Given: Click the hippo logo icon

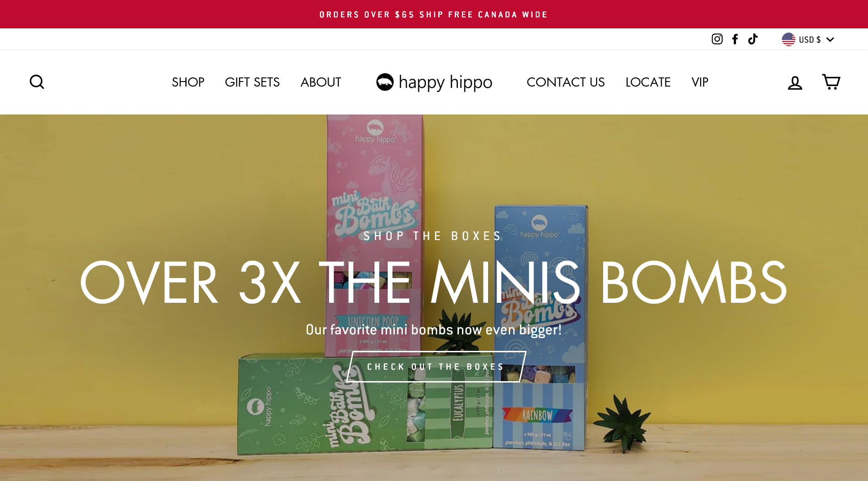Looking at the screenshot, I should click(x=385, y=82).
